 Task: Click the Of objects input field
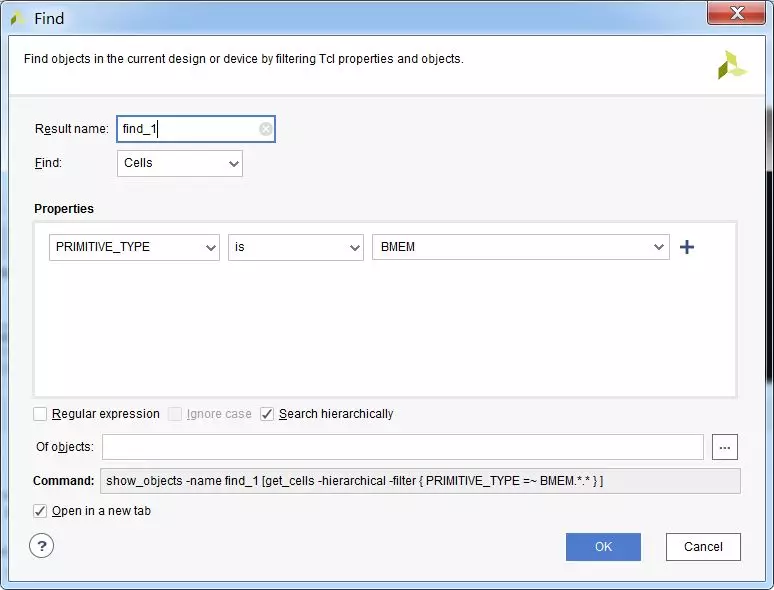[x=403, y=447]
